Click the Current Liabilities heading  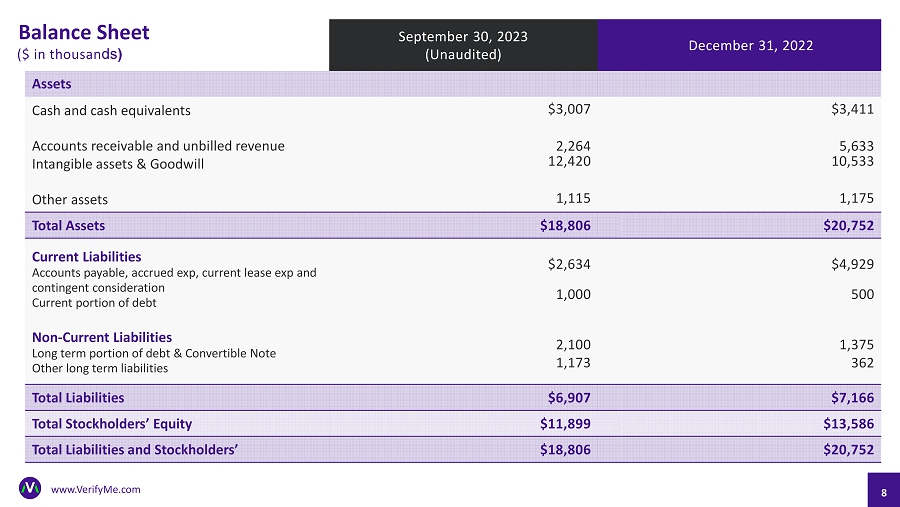coord(86,257)
